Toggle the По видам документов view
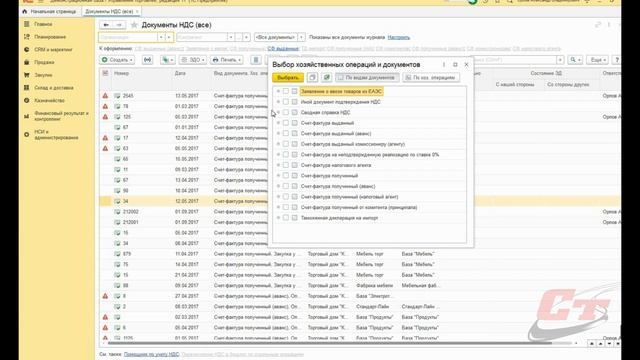640x360 pixels. pos(367,77)
